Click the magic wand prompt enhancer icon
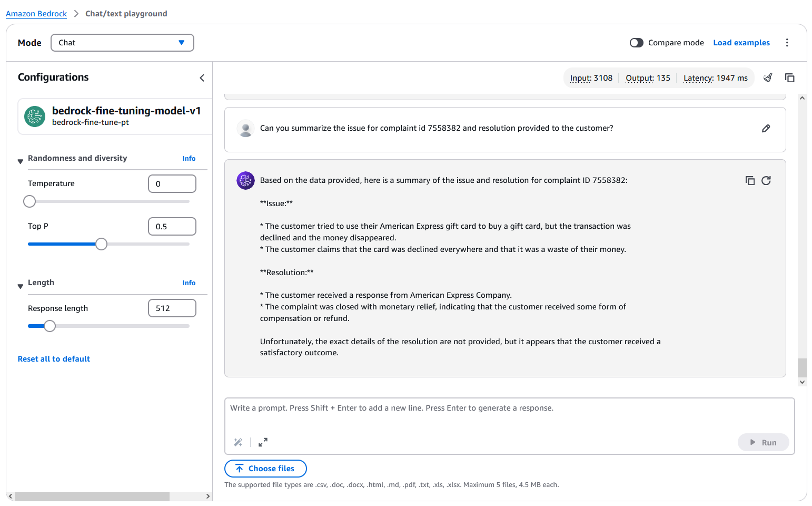The height and width of the screenshot is (506, 812). (x=238, y=442)
